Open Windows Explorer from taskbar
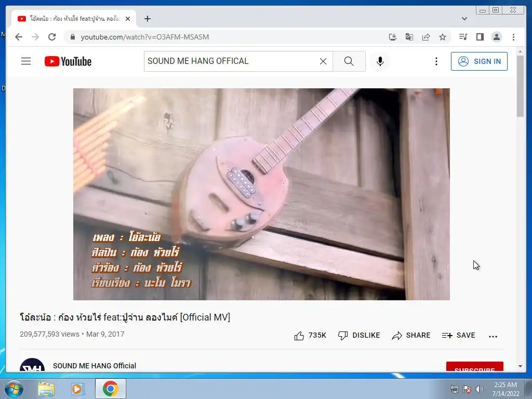 [x=46, y=389]
